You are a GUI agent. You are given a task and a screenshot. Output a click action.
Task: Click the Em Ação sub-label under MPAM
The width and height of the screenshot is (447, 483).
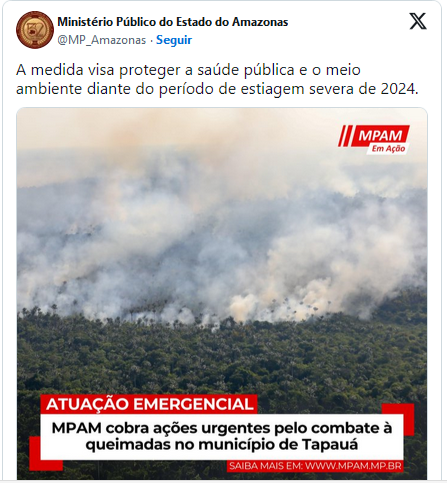(x=388, y=149)
